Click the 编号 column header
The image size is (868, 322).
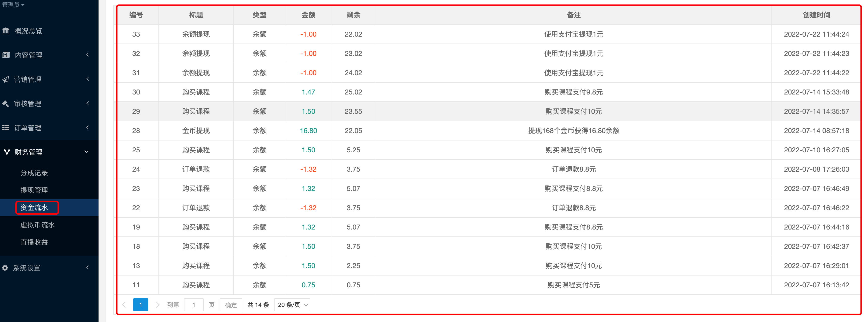pos(136,15)
